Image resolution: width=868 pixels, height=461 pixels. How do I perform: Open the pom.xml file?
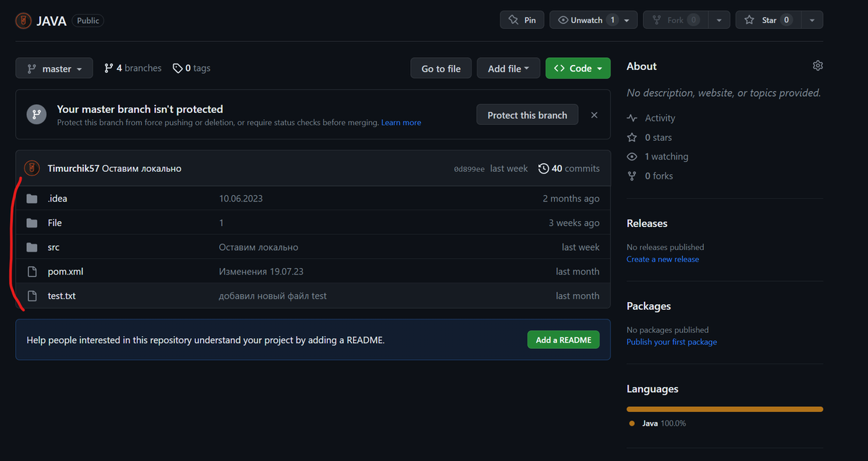(66, 272)
